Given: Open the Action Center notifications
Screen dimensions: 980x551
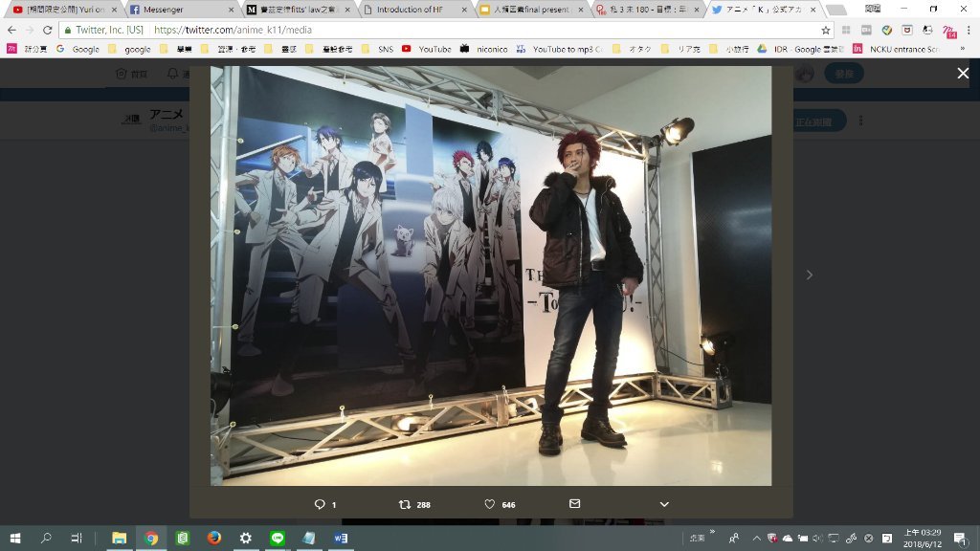Looking at the screenshot, I should 961,538.
